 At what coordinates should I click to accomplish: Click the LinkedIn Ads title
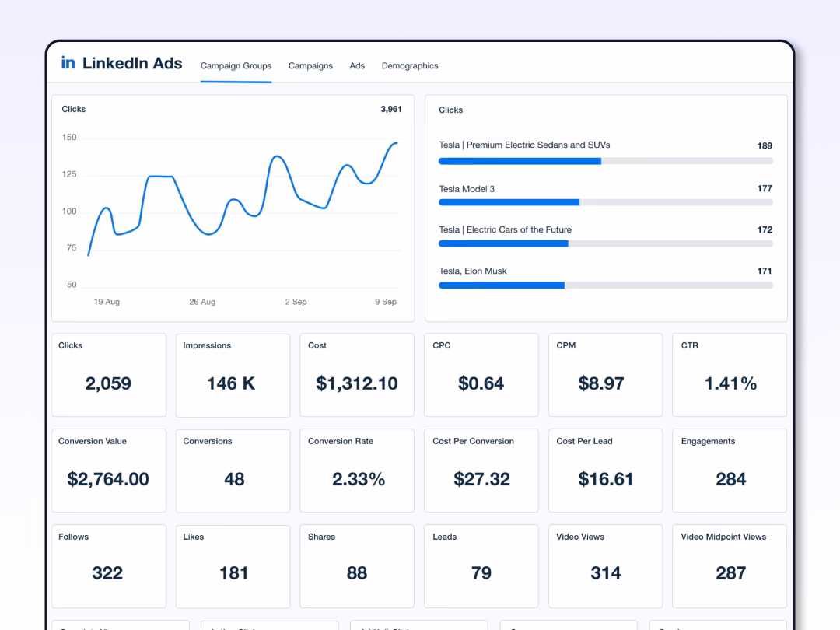click(131, 63)
